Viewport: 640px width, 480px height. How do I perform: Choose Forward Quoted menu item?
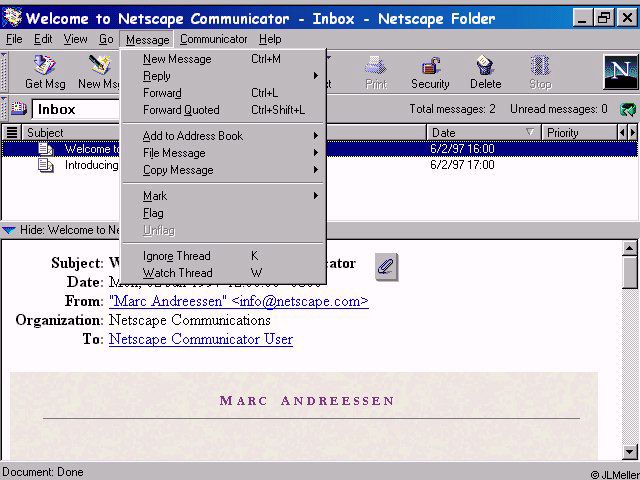[224, 110]
